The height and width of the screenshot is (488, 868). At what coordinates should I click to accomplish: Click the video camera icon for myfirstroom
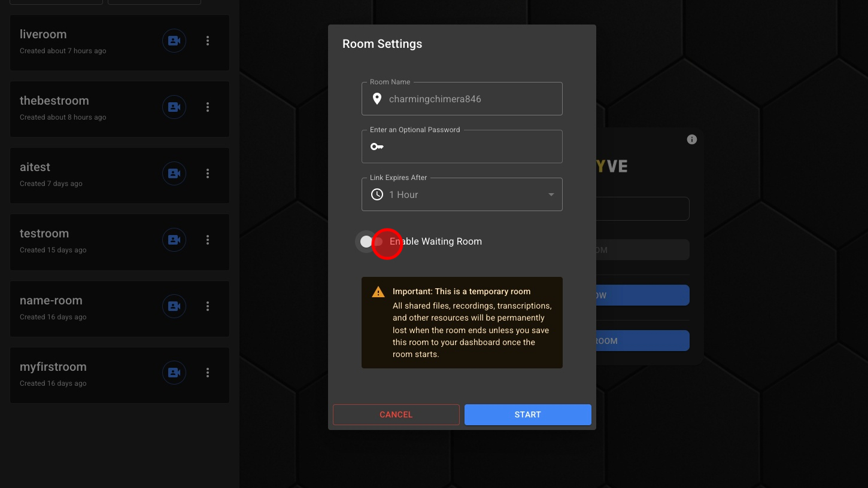(174, 373)
